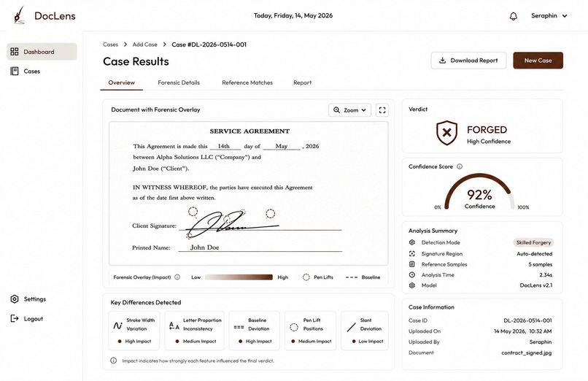Click the 5 samples value
Image resolution: width=588 pixels, height=381 pixels.
540,264
